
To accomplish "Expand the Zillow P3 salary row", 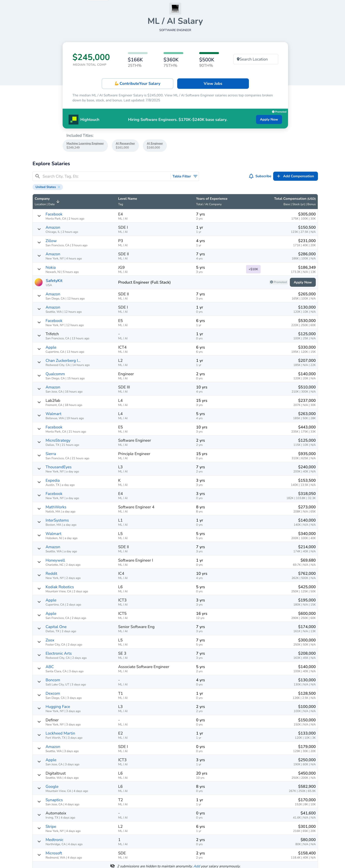I will [x=39, y=243].
